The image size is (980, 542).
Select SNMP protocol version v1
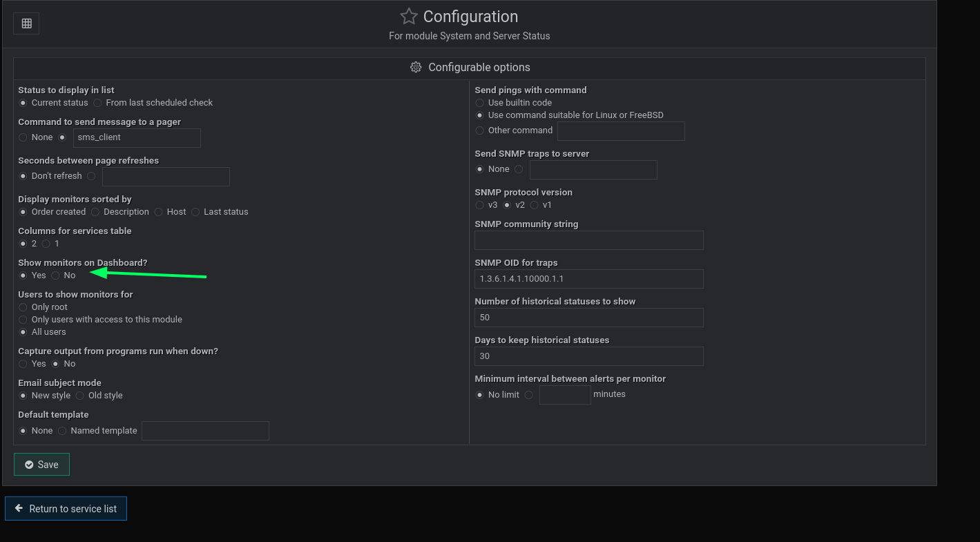(534, 205)
